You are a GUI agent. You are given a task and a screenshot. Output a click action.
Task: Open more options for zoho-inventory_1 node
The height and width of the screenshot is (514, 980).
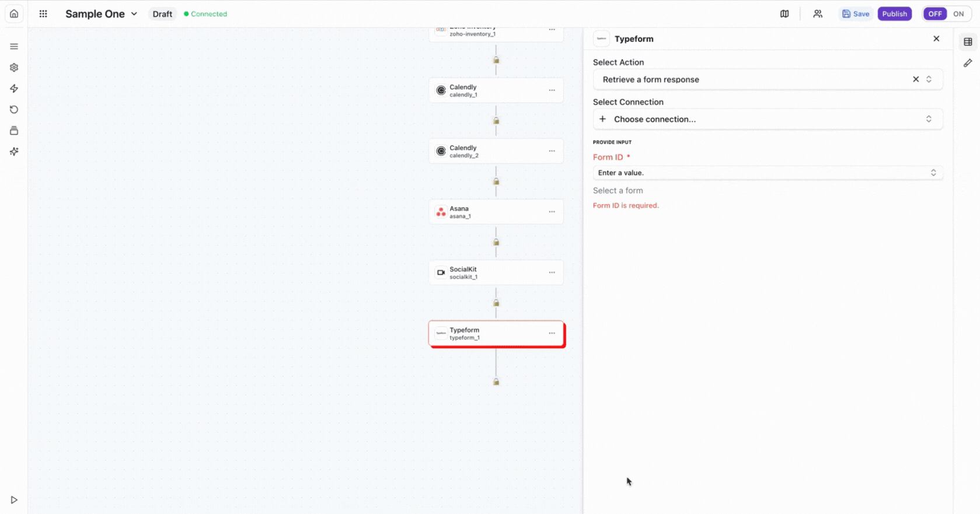coord(552,30)
